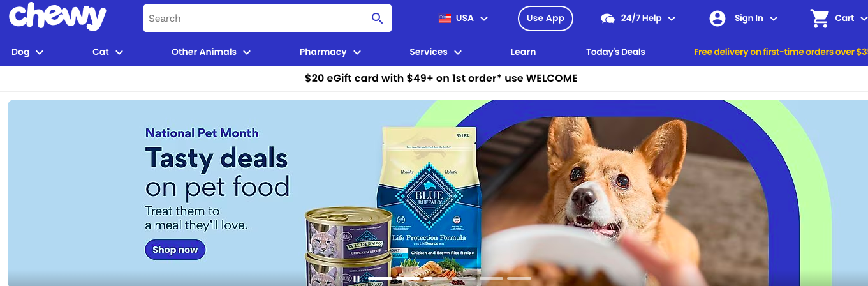Select the last carousel slide indicator
This screenshot has height=286, width=868.
point(519,278)
